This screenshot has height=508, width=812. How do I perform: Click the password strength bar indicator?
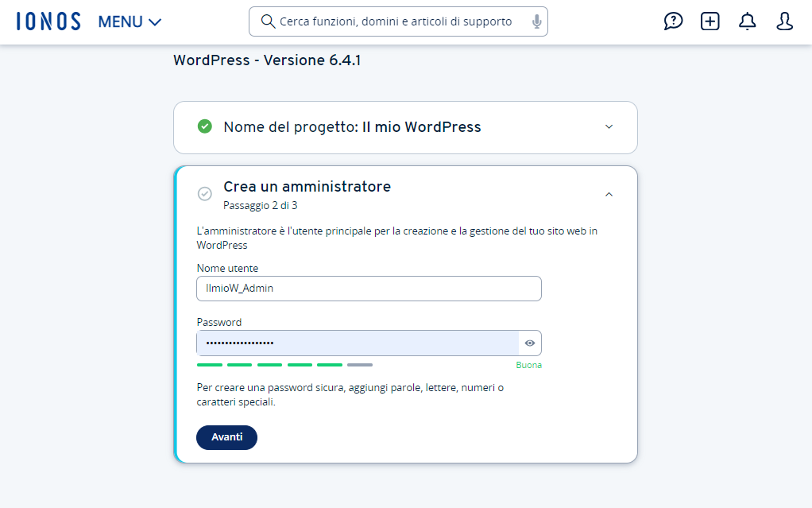[x=284, y=365]
